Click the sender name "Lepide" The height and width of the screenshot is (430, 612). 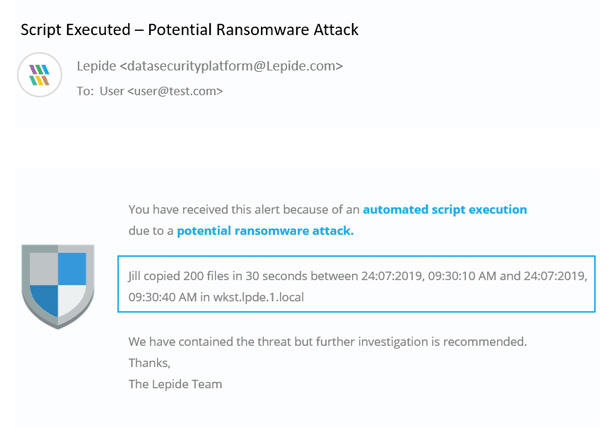[96, 67]
